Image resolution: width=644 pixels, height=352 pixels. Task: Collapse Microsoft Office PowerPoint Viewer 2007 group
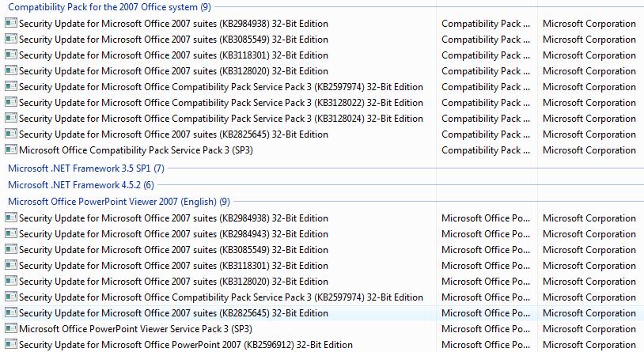tap(119, 202)
